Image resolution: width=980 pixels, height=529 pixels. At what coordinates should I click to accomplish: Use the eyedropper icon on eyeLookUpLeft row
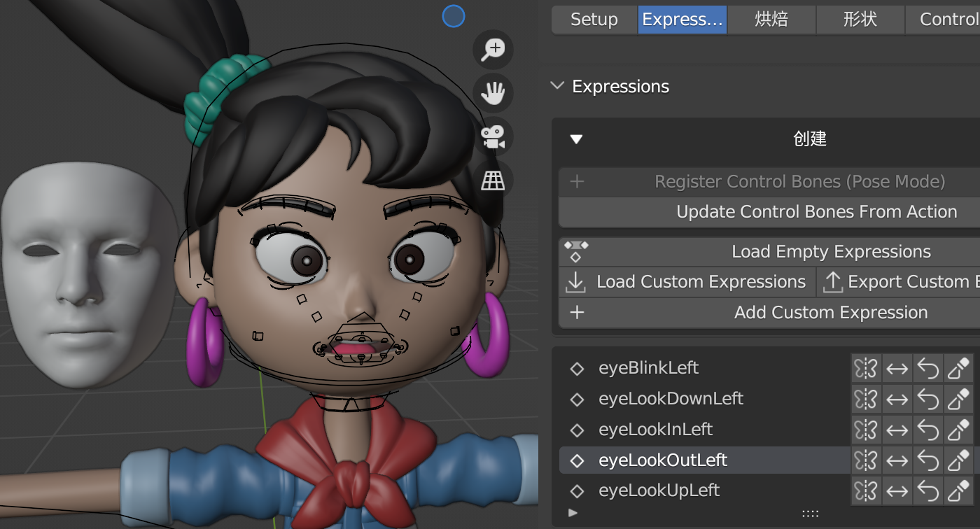click(958, 491)
